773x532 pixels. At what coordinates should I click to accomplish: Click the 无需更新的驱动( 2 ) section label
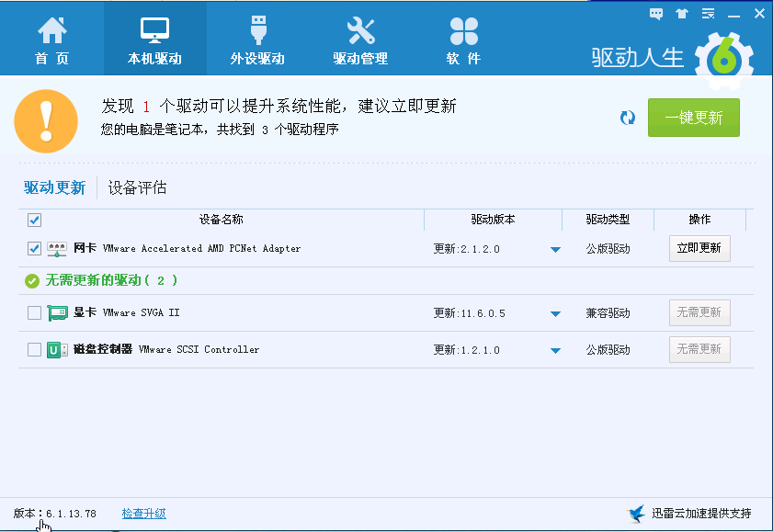111,281
